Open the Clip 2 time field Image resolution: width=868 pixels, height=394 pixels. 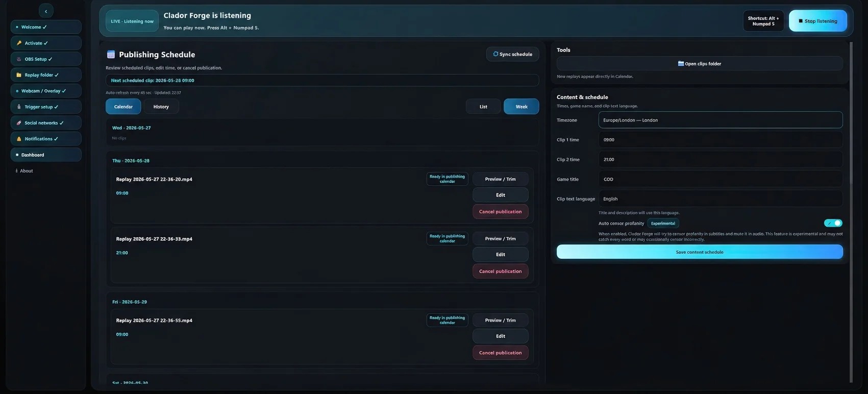tap(721, 160)
